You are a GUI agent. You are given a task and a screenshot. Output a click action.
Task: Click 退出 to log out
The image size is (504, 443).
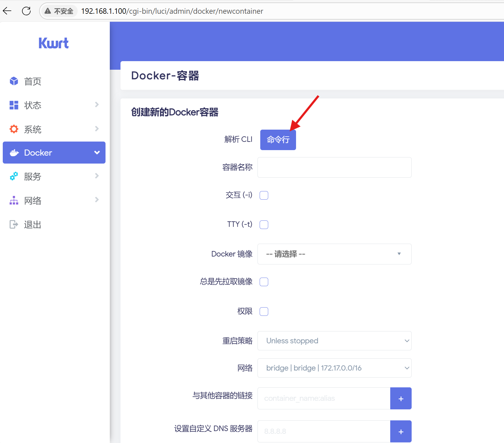pos(54,224)
